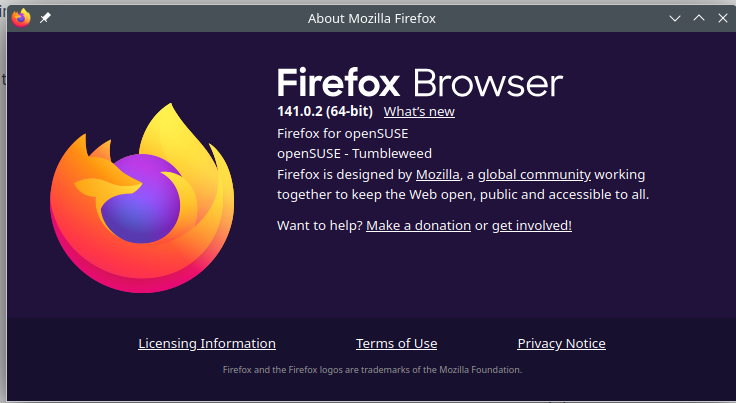The height and width of the screenshot is (403, 736).
Task: Click the Firefox window menu icon in titlebar
Action: pos(21,18)
